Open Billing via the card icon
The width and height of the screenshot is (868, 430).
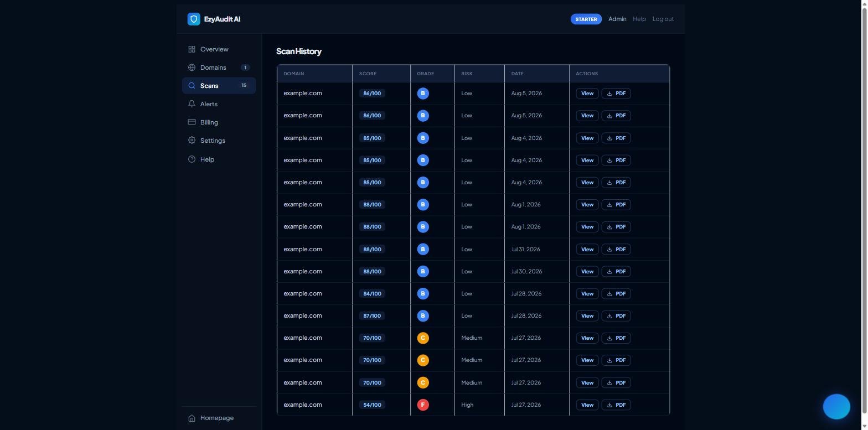[x=192, y=122]
